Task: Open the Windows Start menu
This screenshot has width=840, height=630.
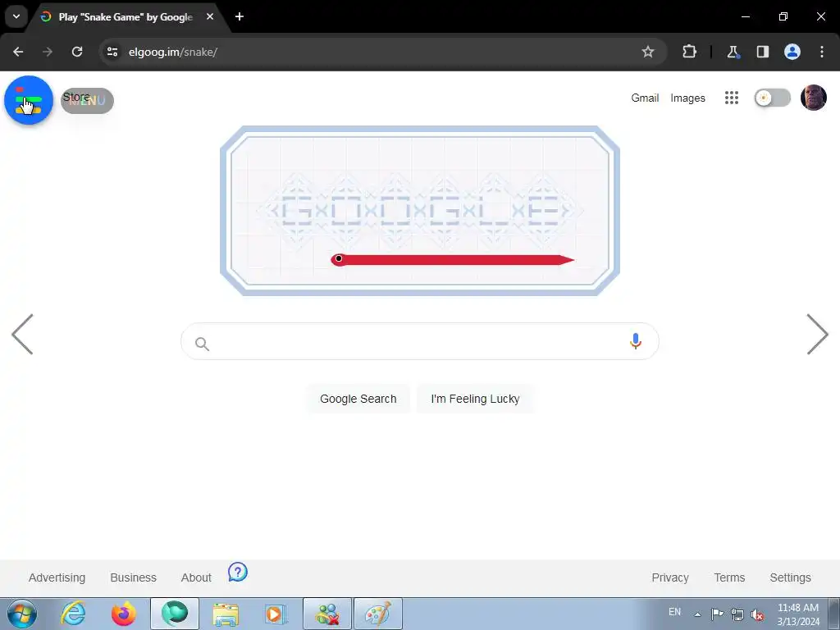Action: pyautogui.click(x=22, y=614)
